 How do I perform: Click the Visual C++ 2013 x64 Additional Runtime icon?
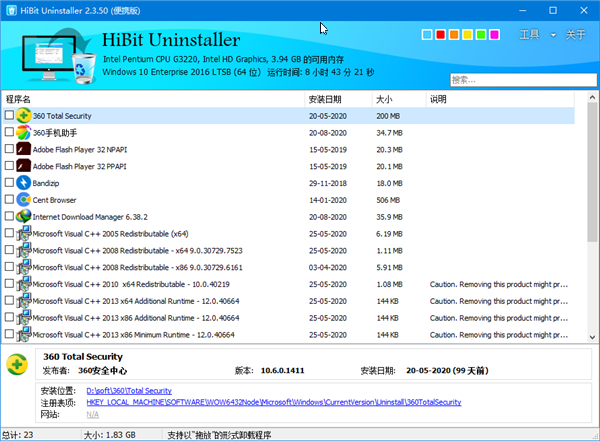click(x=23, y=301)
